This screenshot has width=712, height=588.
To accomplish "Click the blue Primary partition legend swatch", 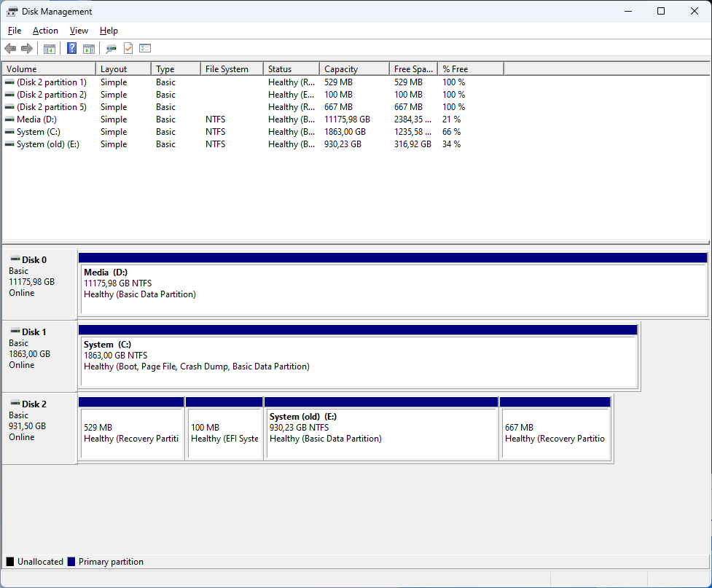I will 71,562.
